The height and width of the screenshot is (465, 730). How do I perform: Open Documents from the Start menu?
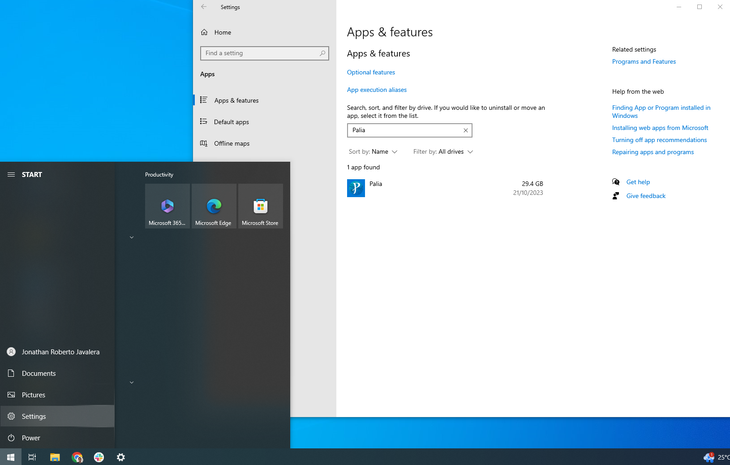[x=57, y=373]
